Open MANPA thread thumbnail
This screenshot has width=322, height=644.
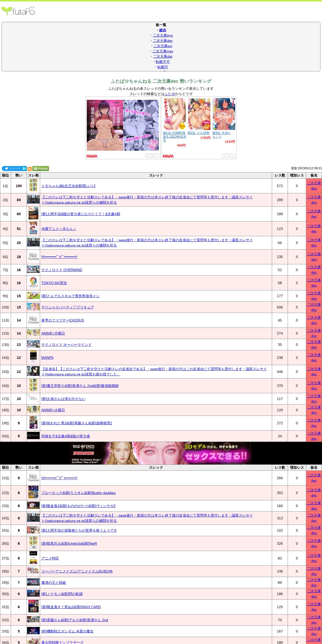33,357
